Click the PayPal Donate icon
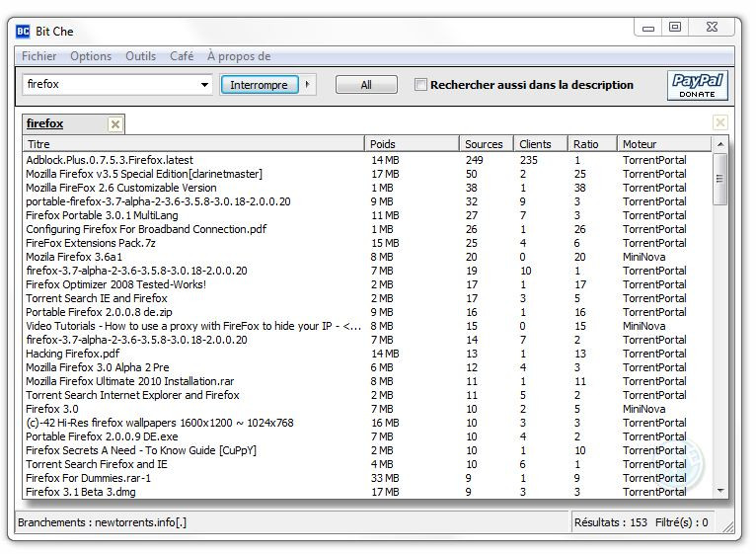The image size is (756, 554). pyautogui.click(x=698, y=85)
